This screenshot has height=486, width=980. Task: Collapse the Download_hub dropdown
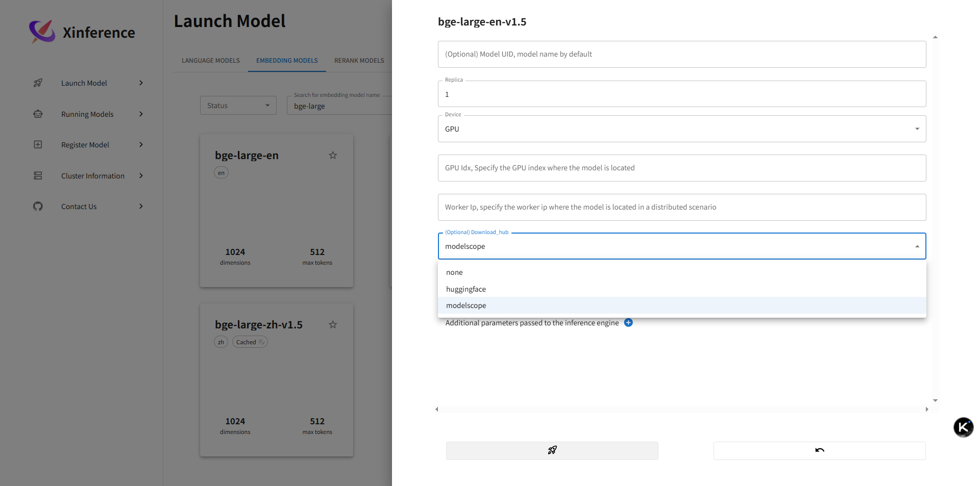(917, 246)
